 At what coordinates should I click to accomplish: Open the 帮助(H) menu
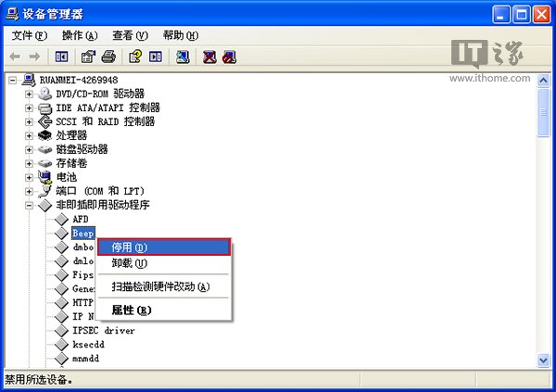[x=181, y=35]
